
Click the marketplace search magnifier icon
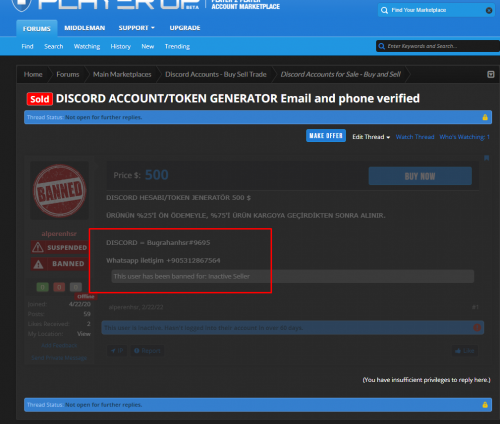coord(384,10)
